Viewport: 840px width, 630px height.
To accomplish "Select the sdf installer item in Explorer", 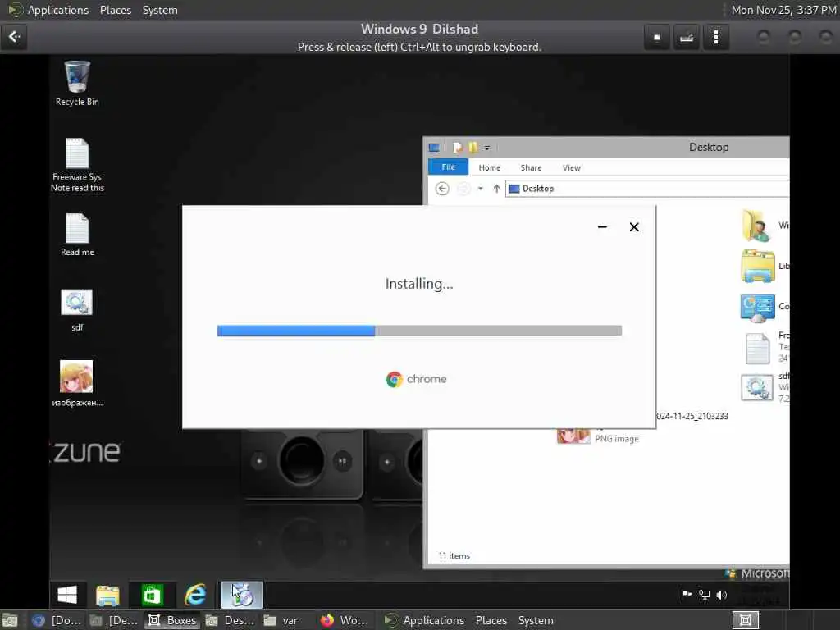I will [756, 388].
